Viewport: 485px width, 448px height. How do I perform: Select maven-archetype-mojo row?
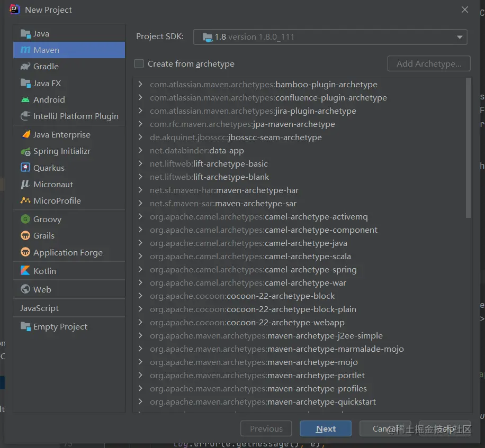click(x=300, y=362)
